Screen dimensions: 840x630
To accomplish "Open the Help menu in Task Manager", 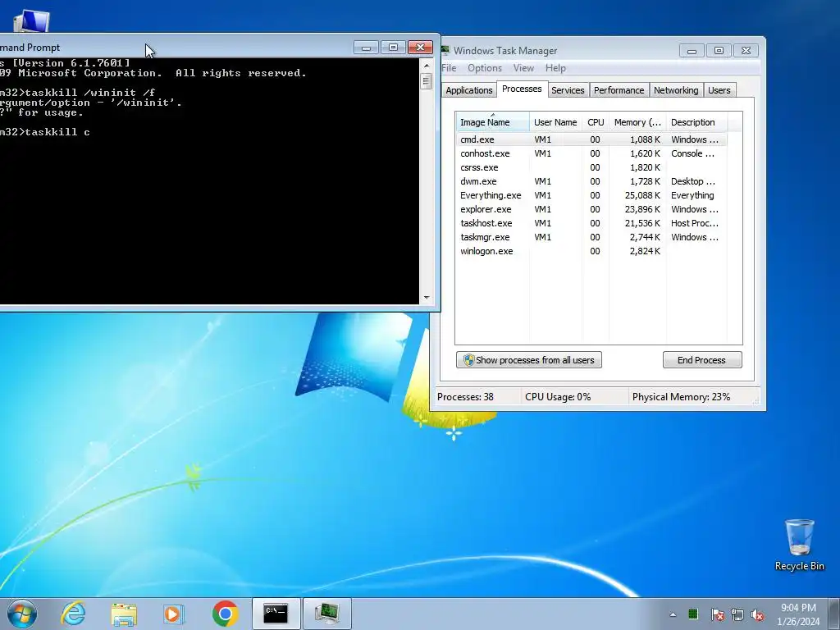I will tap(555, 68).
